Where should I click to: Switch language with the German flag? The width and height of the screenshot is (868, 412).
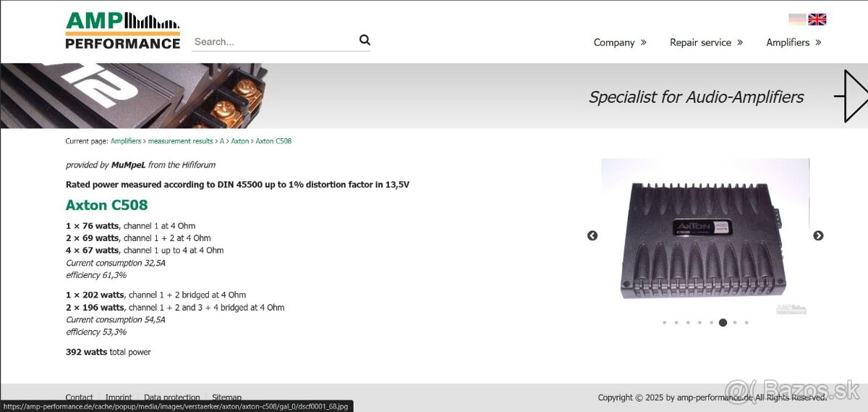click(x=797, y=20)
